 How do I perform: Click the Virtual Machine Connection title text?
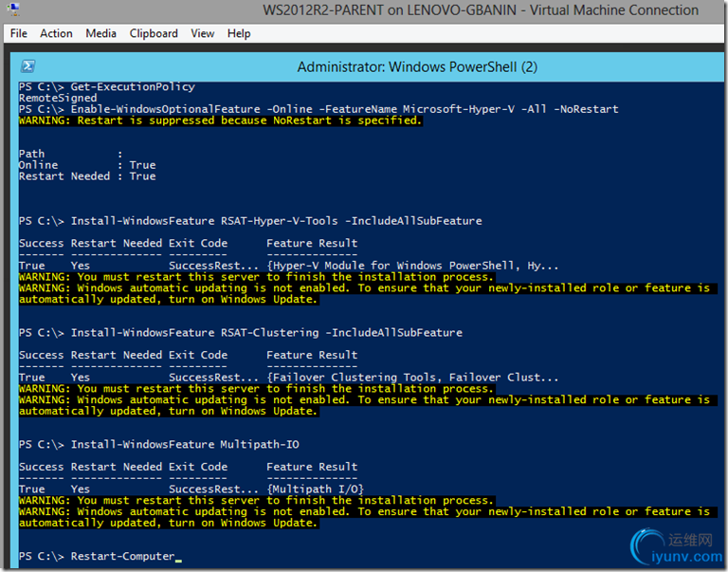480,10
